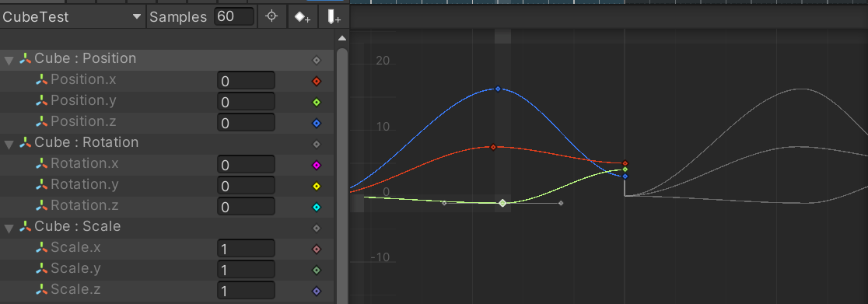This screenshot has width=868, height=304.
Task: Click the Cube : Rotation group key diamond
Action: (316, 145)
